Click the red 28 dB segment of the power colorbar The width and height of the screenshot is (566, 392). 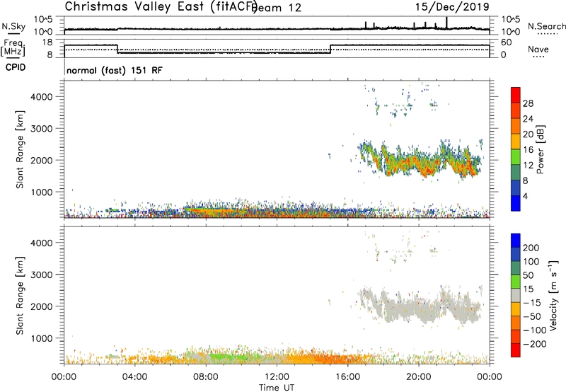(x=516, y=95)
